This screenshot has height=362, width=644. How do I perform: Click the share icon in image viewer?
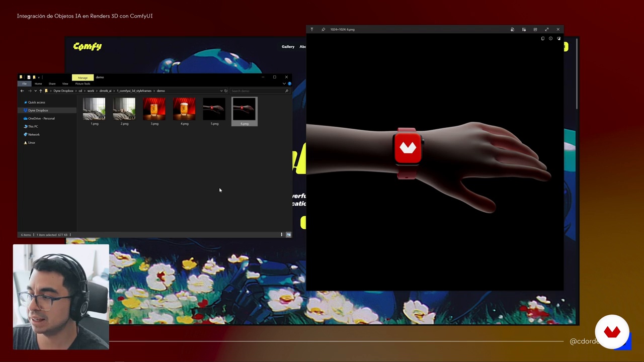(535, 29)
